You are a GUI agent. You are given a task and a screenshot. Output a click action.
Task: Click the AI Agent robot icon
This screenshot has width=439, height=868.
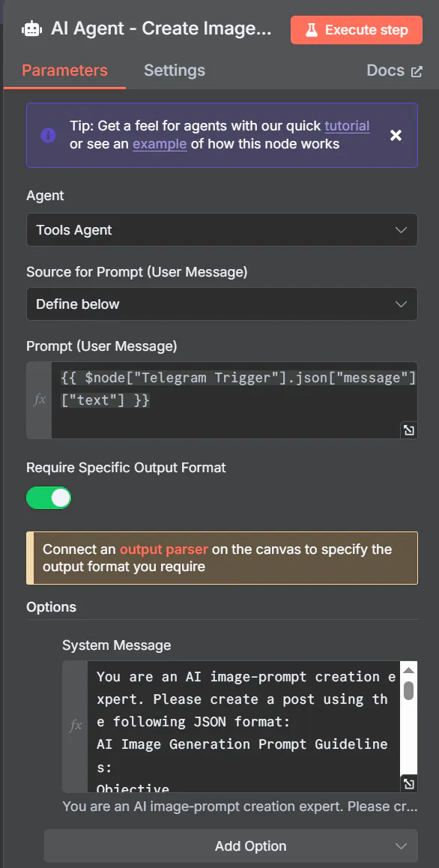[31, 29]
